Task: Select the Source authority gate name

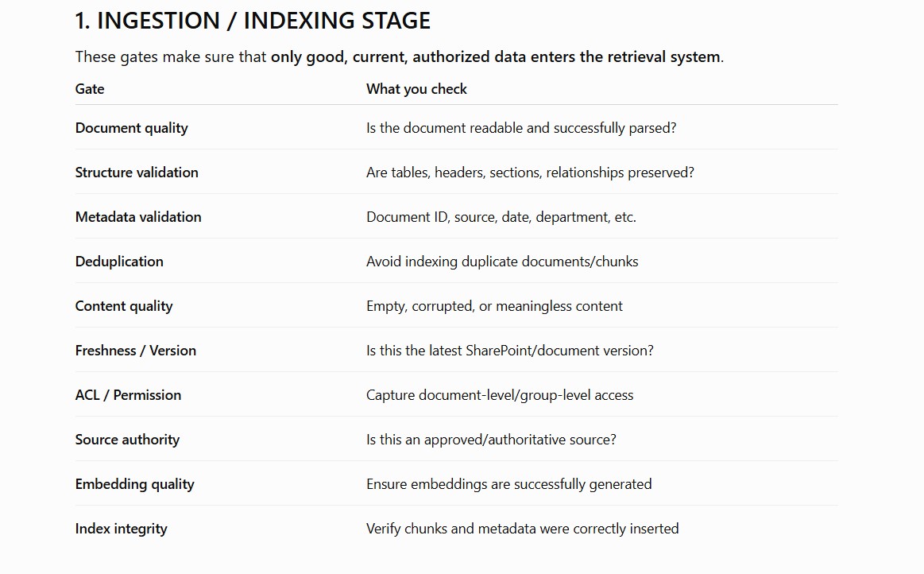Action: point(127,440)
